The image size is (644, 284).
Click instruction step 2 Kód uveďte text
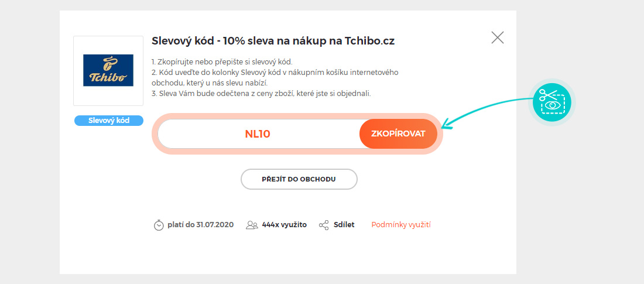tap(275, 78)
